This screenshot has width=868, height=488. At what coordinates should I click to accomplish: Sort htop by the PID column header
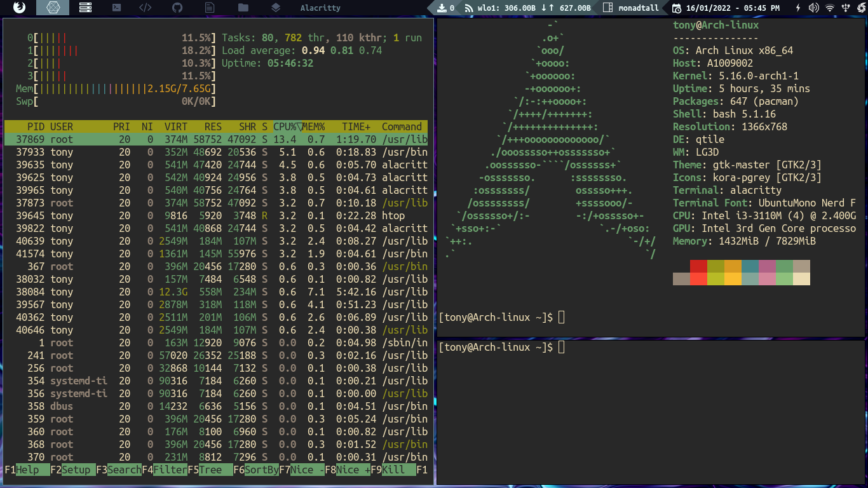click(x=36, y=126)
